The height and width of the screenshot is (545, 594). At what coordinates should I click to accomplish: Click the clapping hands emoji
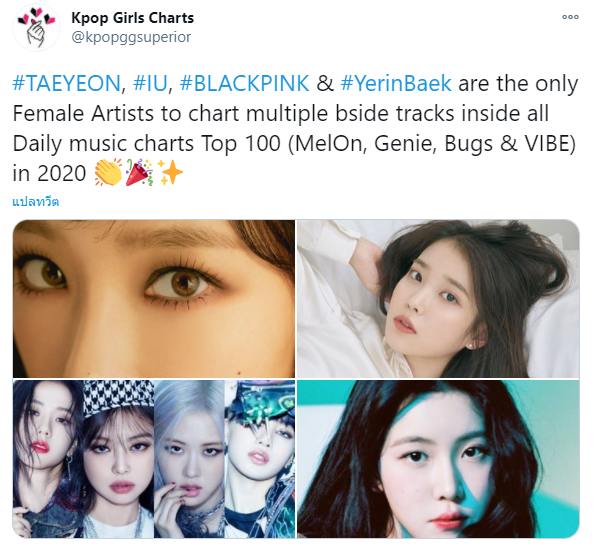coord(108,172)
